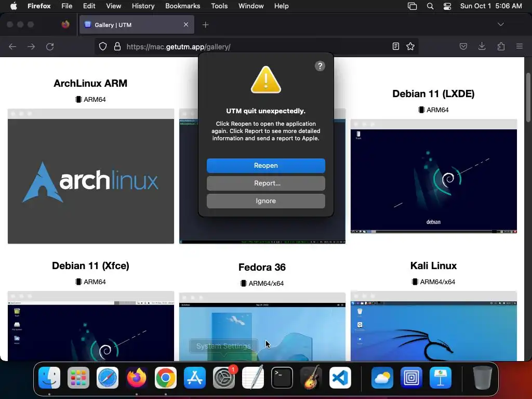Open the Bookmarks menu
The width and height of the screenshot is (532, 399).
[x=182, y=6]
